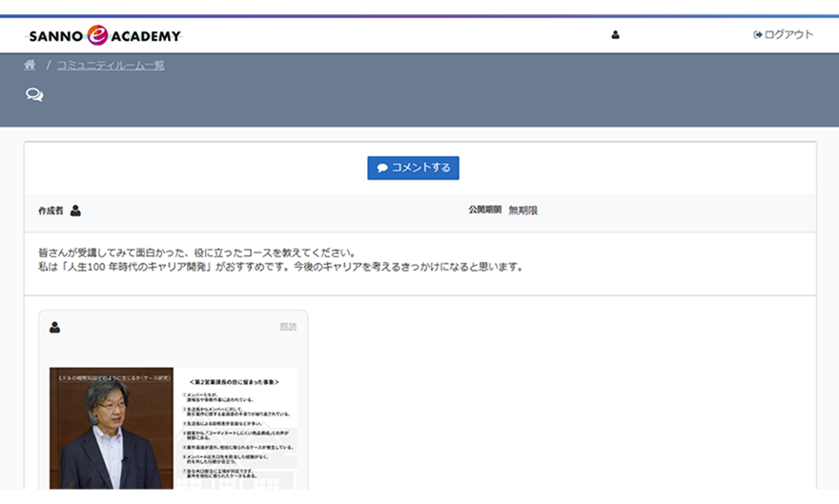
Task: Open the user profile icon in header
Action: [615, 35]
